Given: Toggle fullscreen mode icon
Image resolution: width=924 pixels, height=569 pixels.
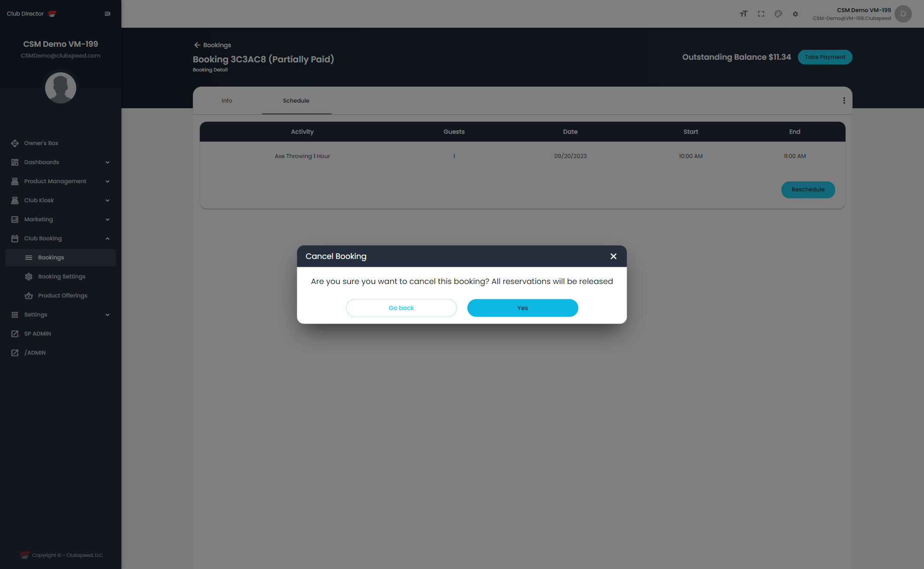Looking at the screenshot, I should click(x=761, y=14).
